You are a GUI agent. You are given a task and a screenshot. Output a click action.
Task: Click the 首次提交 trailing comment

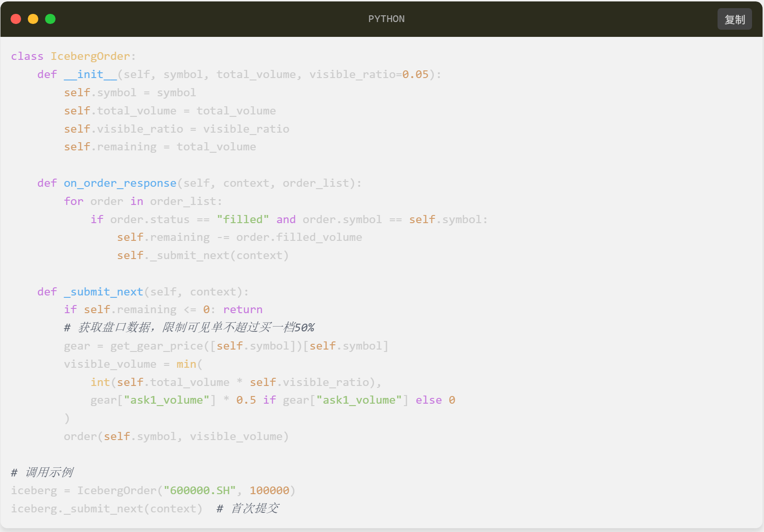(x=248, y=509)
